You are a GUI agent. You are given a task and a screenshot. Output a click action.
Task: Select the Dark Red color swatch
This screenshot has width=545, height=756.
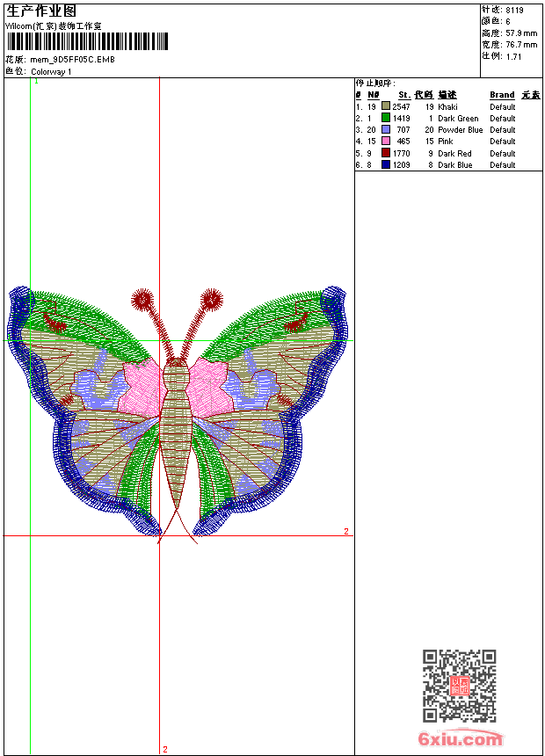pos(386,153)
